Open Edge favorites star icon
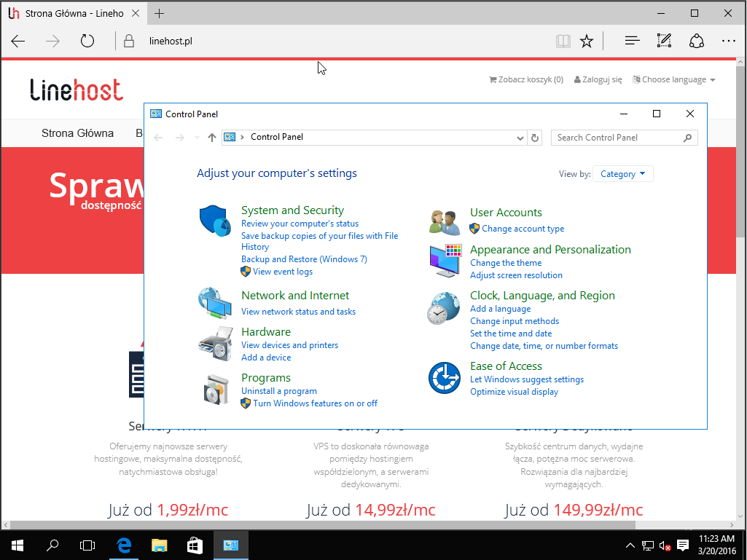747x560 pixels. pos(586,42)
